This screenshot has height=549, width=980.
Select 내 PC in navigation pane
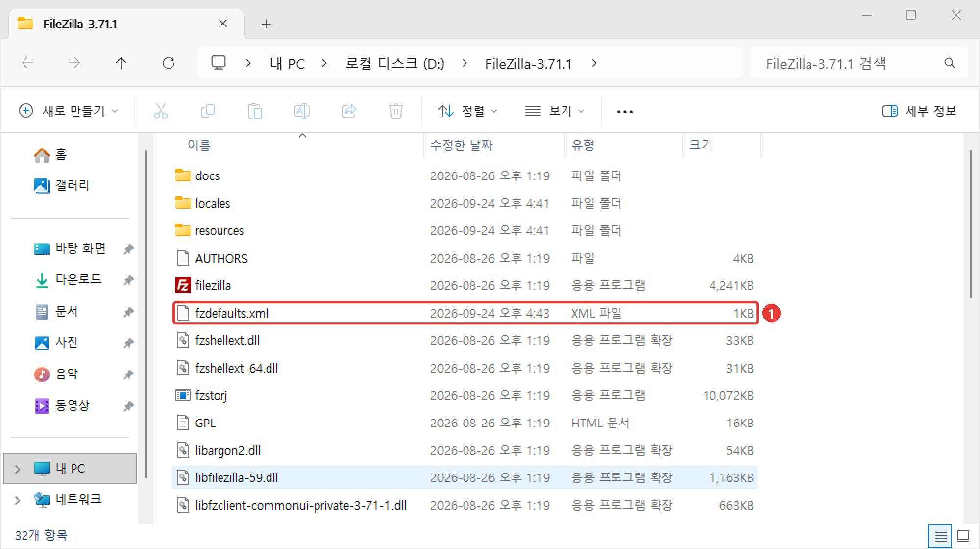pyautogui.click(x=70, y=468)
